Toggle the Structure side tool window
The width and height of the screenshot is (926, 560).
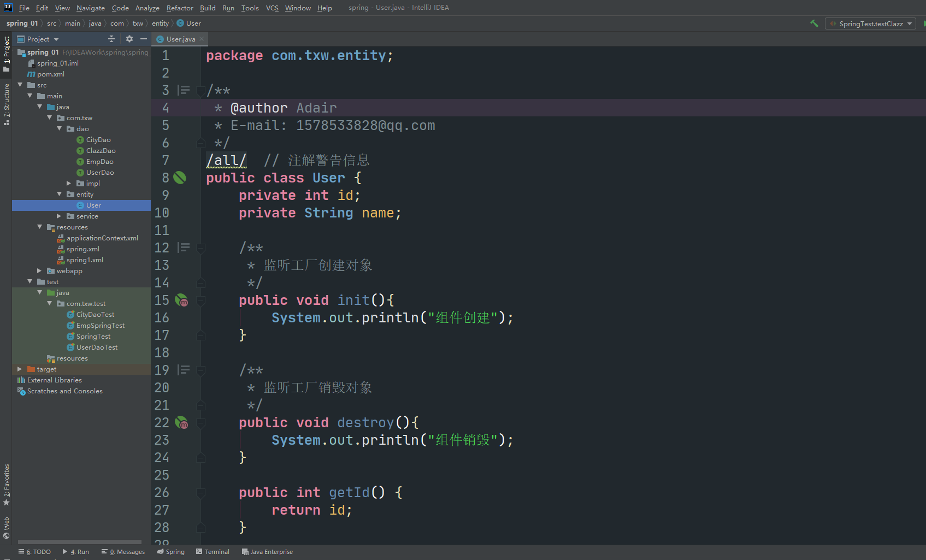6,104
